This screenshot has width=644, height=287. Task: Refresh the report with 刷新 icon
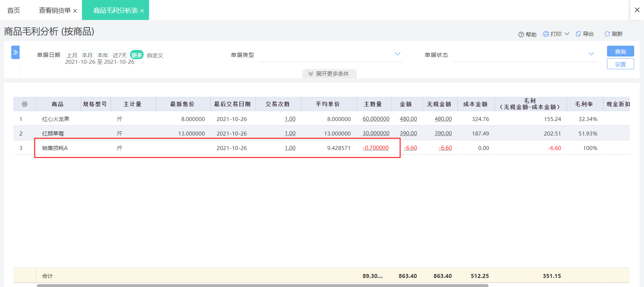pos(607,34)
